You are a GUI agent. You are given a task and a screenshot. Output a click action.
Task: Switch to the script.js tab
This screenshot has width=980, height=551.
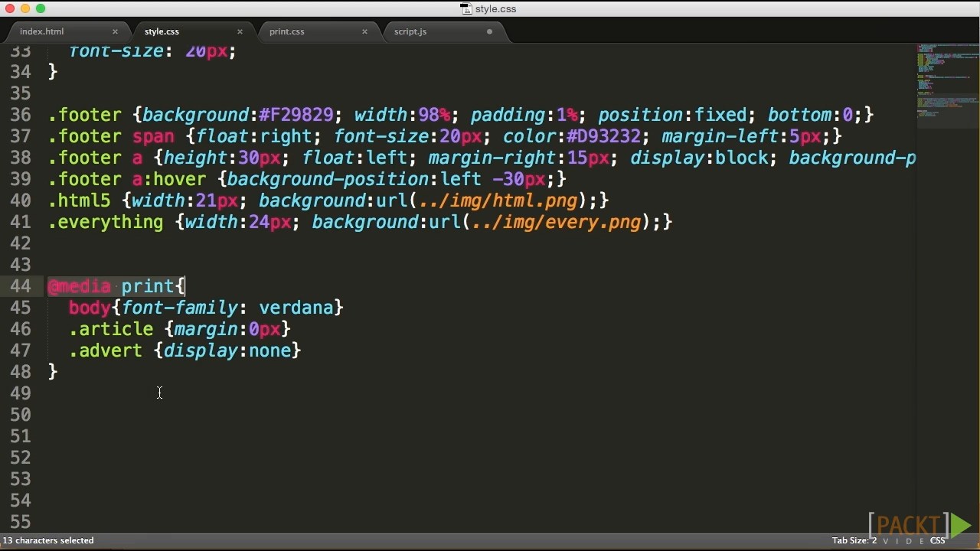pos(410,31)
